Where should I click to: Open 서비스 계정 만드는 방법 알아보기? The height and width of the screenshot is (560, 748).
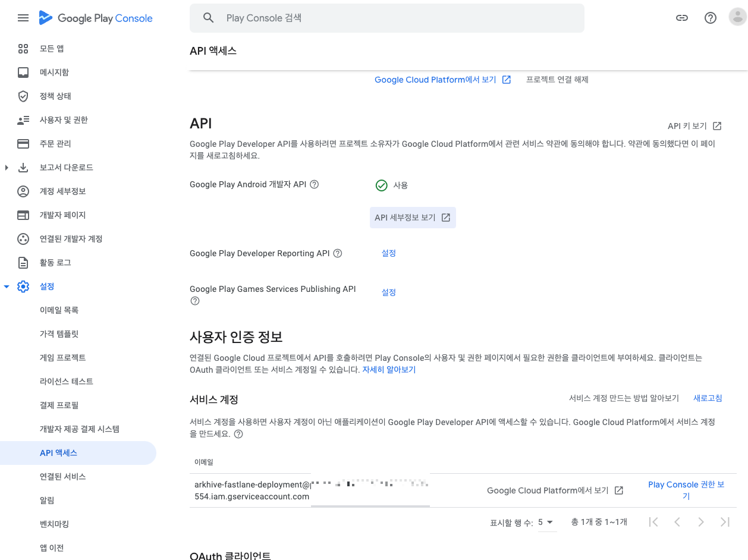click(x=624, y=398)
